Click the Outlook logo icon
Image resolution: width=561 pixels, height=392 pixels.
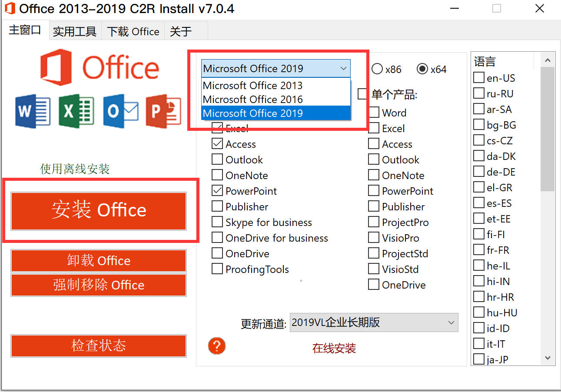point(121,111)
